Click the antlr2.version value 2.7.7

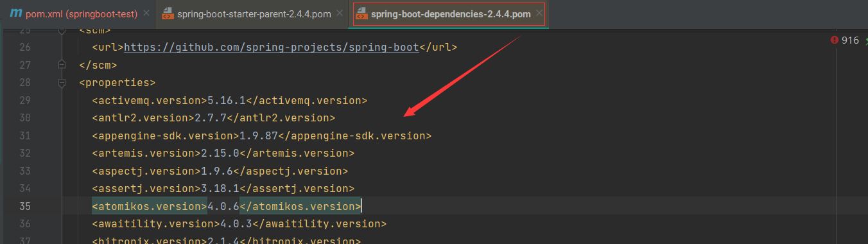(210, 118)
